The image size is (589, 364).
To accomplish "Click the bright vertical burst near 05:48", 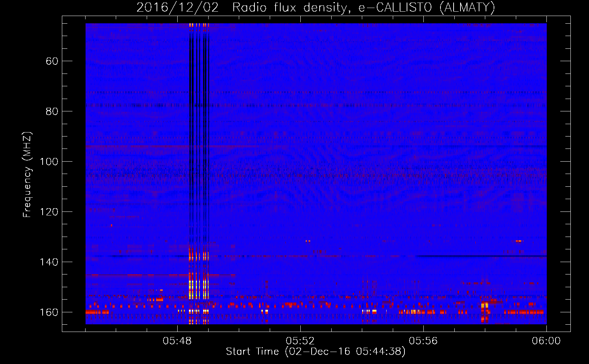I will pyautogui.click(x=199, y=174).
